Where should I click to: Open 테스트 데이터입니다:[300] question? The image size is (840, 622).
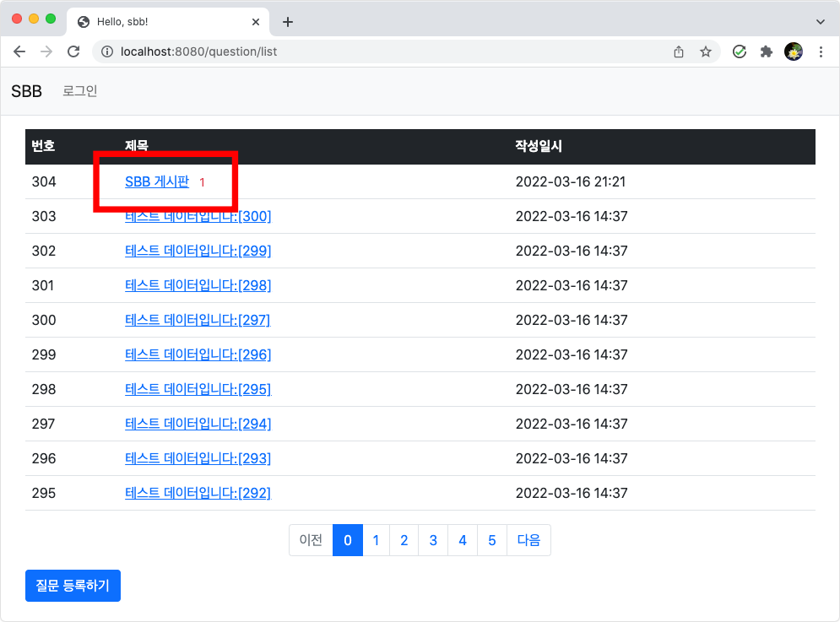pyautogui.click(x=198, y=216)
